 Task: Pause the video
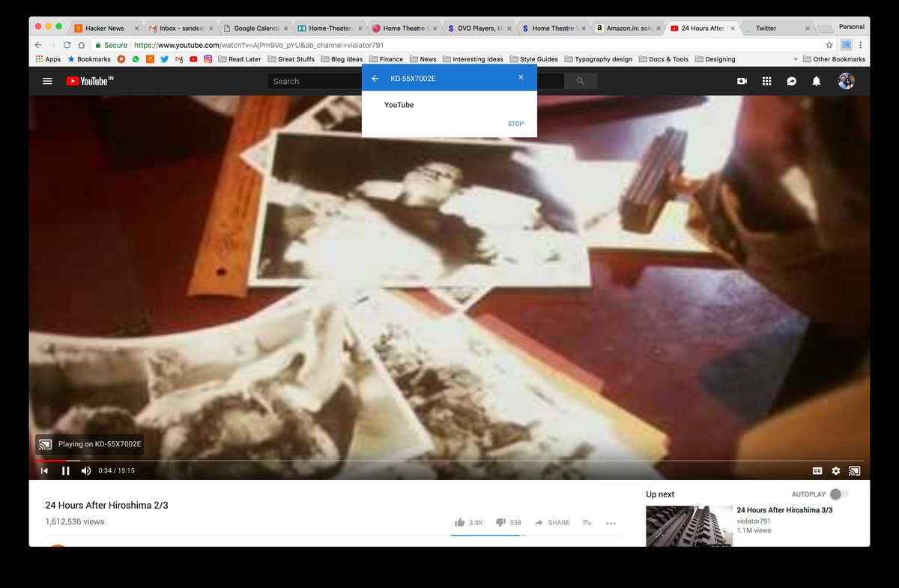65,470
